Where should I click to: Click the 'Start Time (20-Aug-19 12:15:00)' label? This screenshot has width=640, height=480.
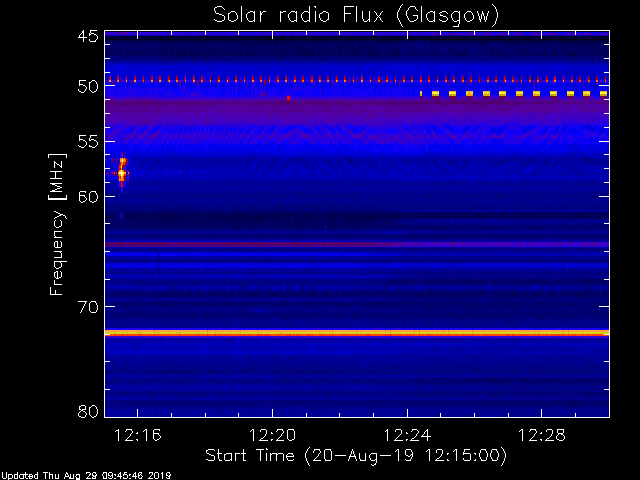[356, 455]
